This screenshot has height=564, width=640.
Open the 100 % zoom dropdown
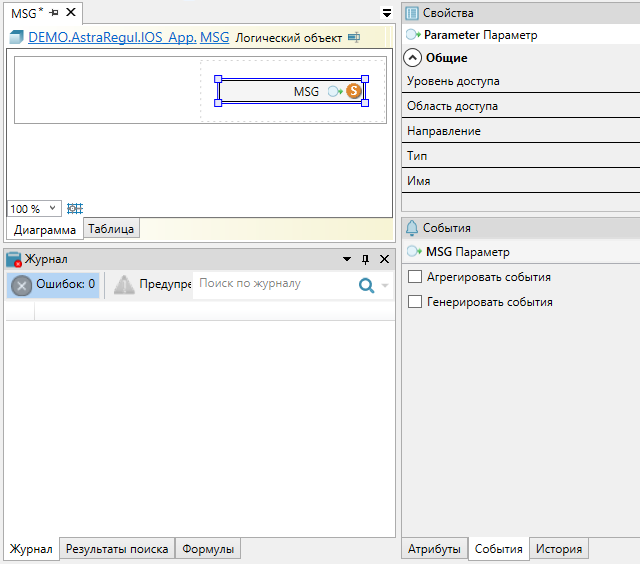point(52,209)
